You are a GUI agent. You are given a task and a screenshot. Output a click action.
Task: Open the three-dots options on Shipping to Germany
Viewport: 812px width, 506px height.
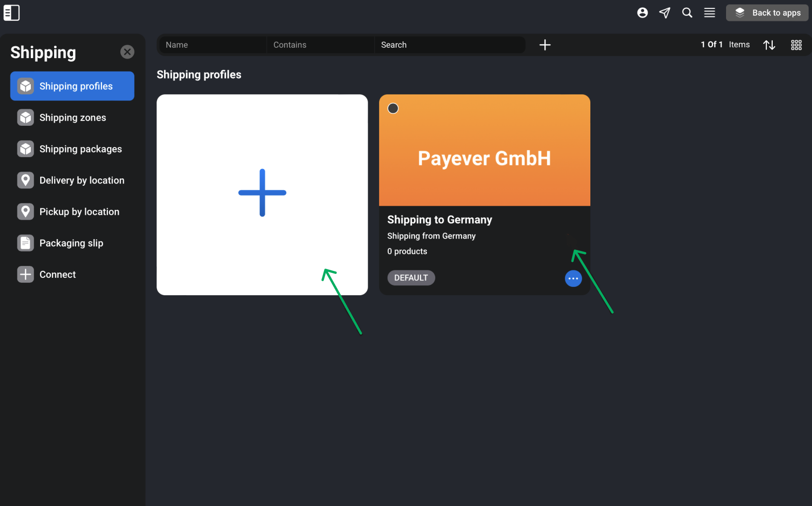[x=573, y=278]
